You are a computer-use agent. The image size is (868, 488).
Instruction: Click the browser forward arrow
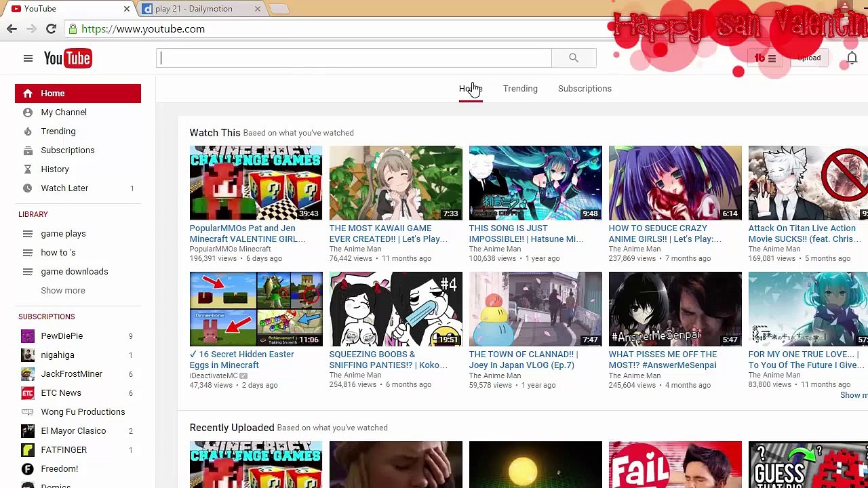31,28
